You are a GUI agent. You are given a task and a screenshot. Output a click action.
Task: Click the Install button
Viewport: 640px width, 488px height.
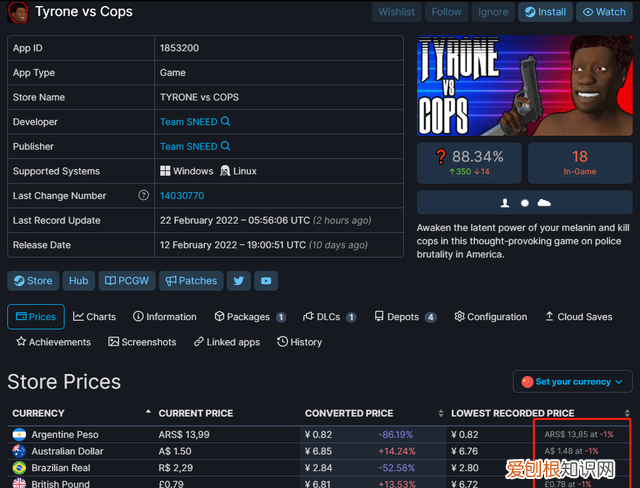pyautogui.click(x=546, y=13)
